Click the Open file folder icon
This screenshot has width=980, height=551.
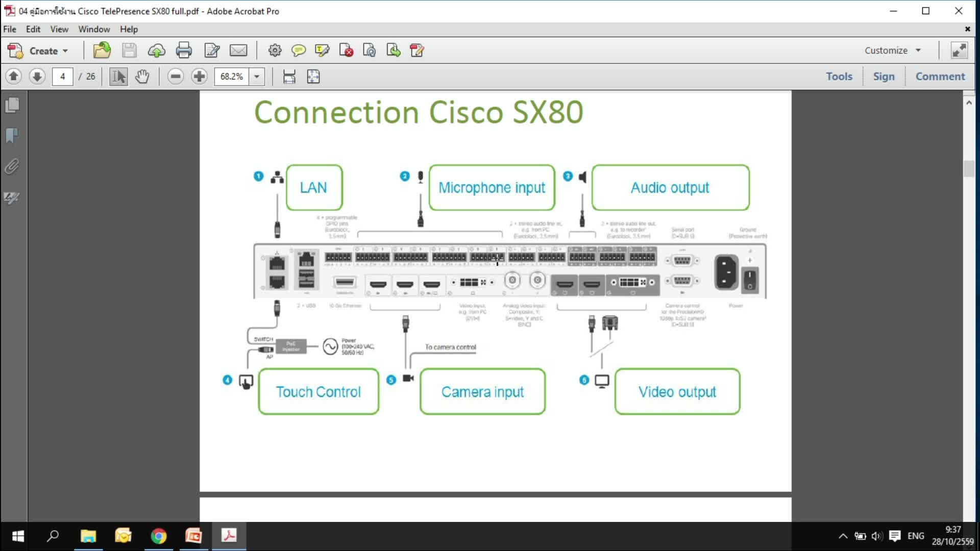(x=102, y=51)
